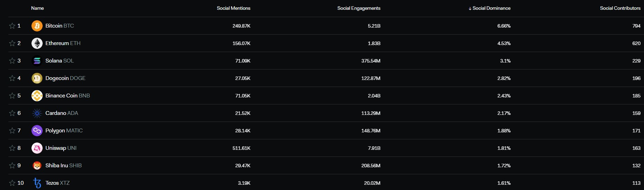
Task: Click the Cardano logo icon
Action: (x=37, y=113)
